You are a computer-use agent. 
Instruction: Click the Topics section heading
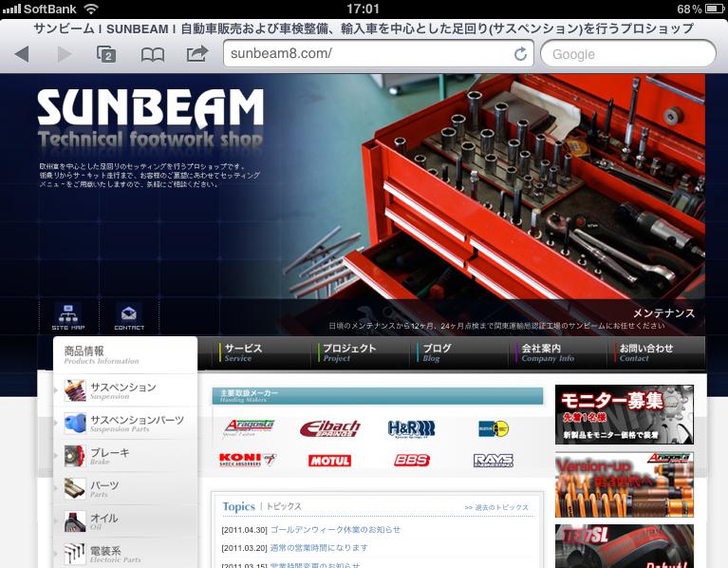(x=238, y=506)
